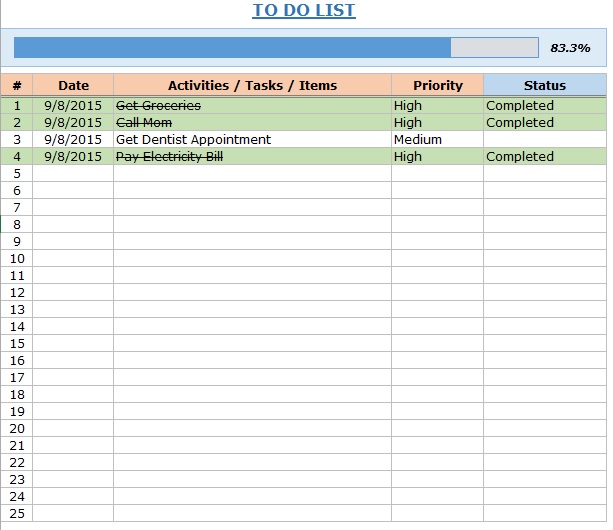Select empty date cell in row 5

pos(73,174)
